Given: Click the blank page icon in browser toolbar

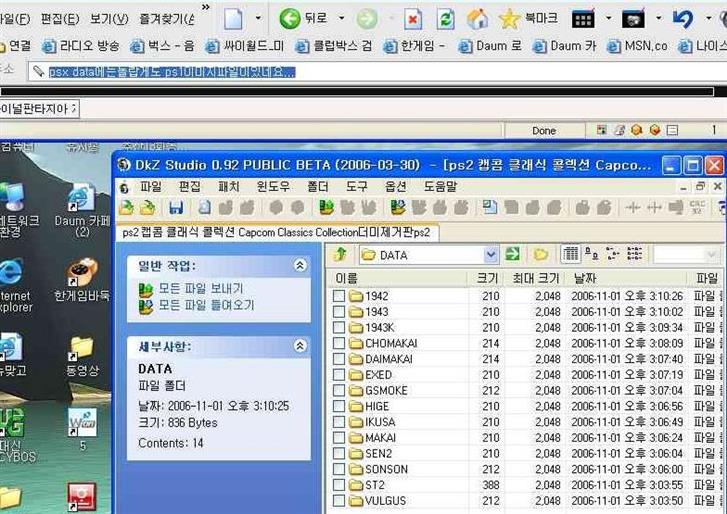Looking at the screenshot, I should (x=233, y=19).
